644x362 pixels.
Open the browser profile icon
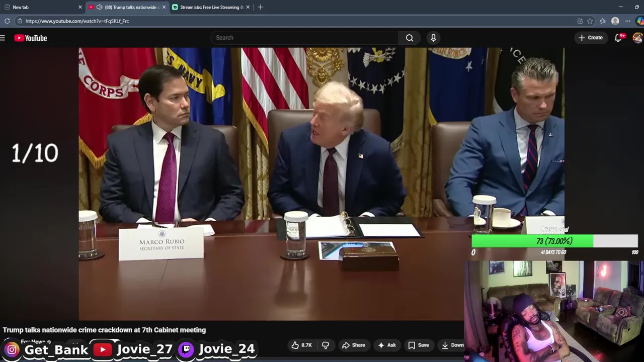tap(615, 21)
